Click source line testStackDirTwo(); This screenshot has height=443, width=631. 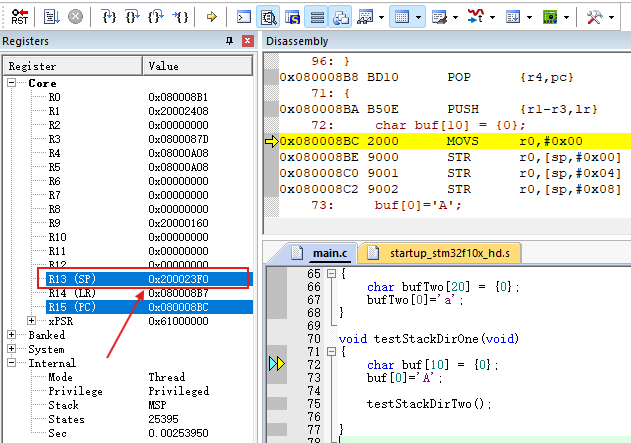pyautogui.click(x=429, y=404)
